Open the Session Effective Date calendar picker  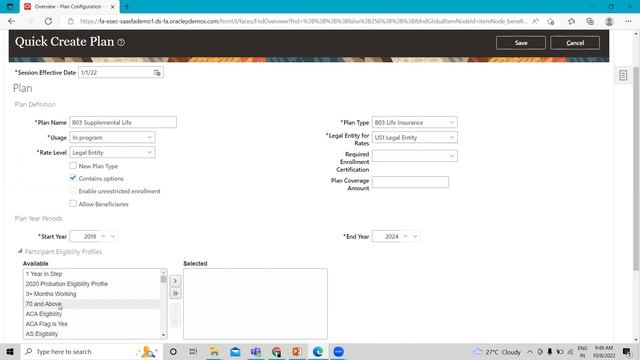click(x=157, y=73)
